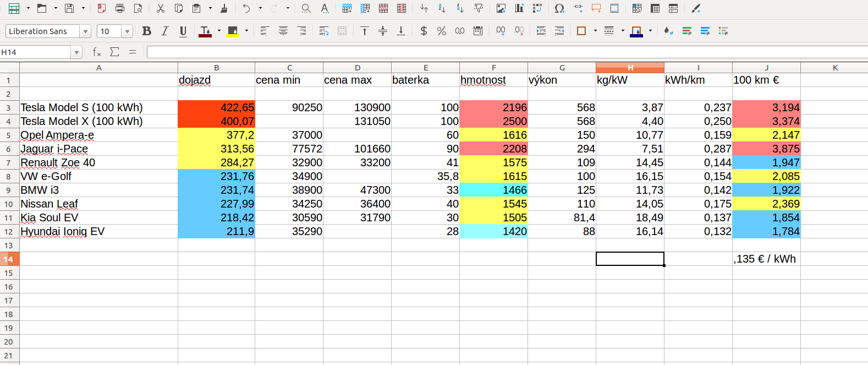Expand the Name Box dropdown
The width and height of the screenshot is (868, 365).
(76, 52)
